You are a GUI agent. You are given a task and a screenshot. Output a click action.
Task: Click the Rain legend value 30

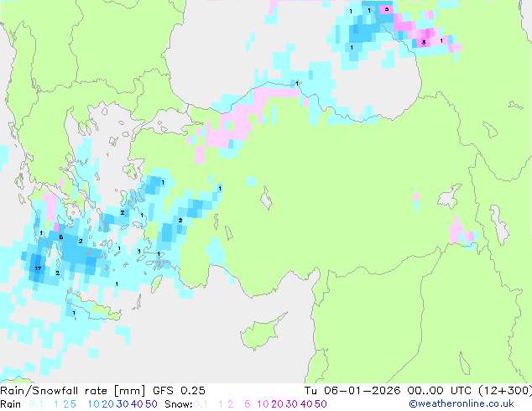point(123,404)
